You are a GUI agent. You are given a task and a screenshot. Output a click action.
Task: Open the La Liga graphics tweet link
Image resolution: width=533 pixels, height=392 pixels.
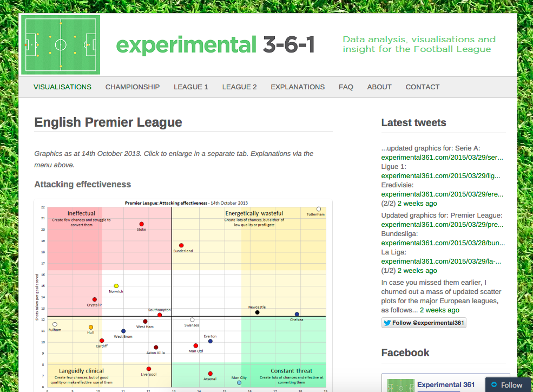coord(441,262)
